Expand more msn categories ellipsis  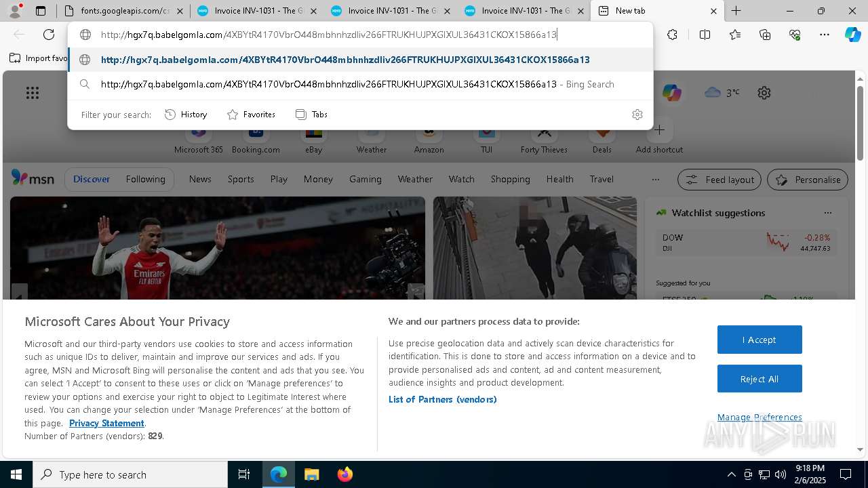click(x=655, y=179)
